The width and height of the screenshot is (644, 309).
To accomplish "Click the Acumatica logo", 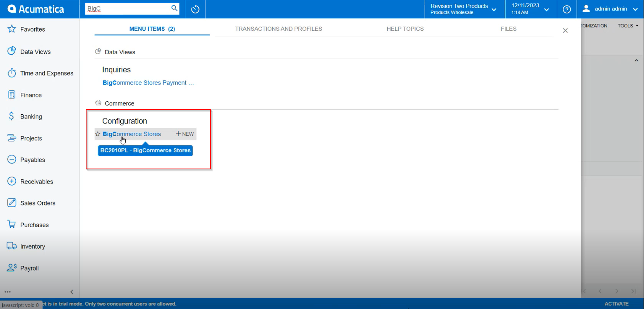I will [x=36, y=9].
